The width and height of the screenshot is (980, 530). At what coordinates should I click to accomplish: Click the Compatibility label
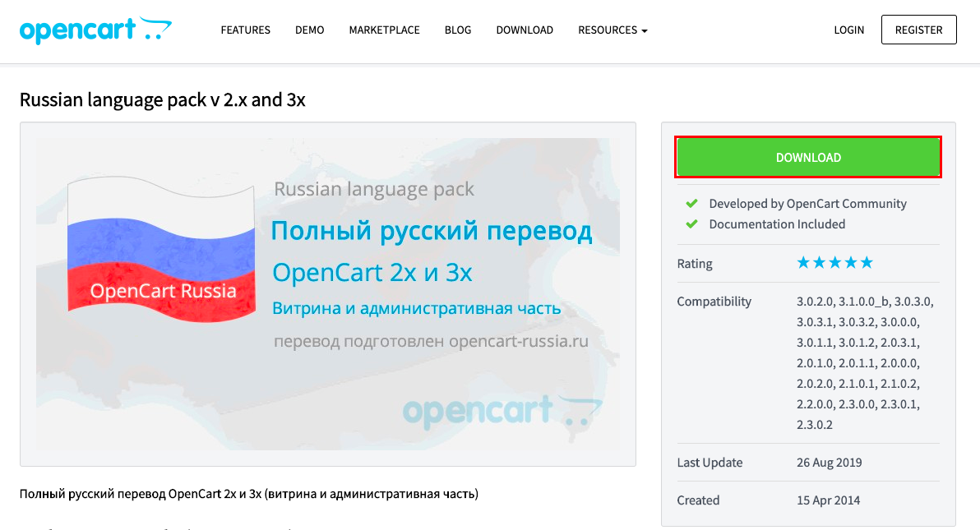(x=714, y=302)
